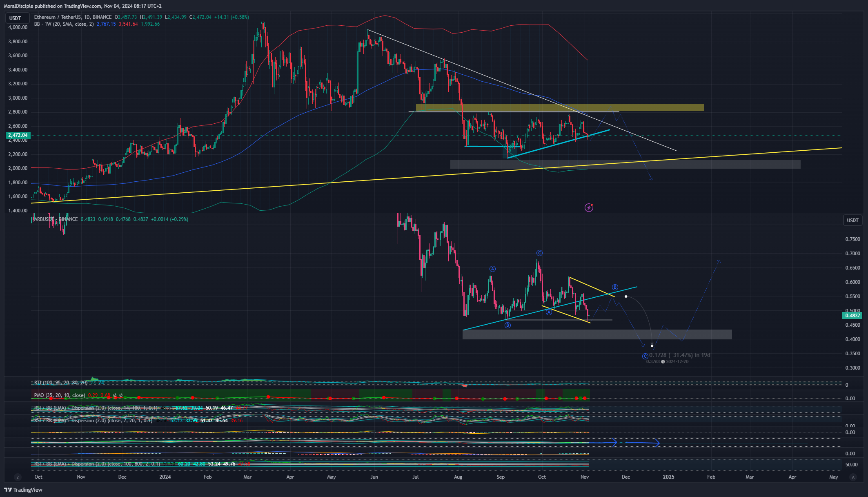This screenshot has height=497, width=868.
Task: Select RSI + BB legend with close, 100, 800
Action: tap(97, 464)
